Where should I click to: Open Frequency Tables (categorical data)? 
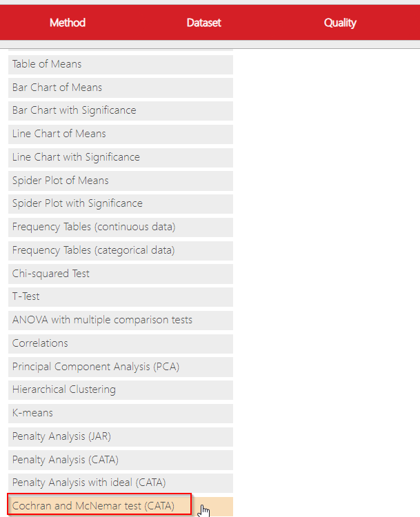(120, 250)
